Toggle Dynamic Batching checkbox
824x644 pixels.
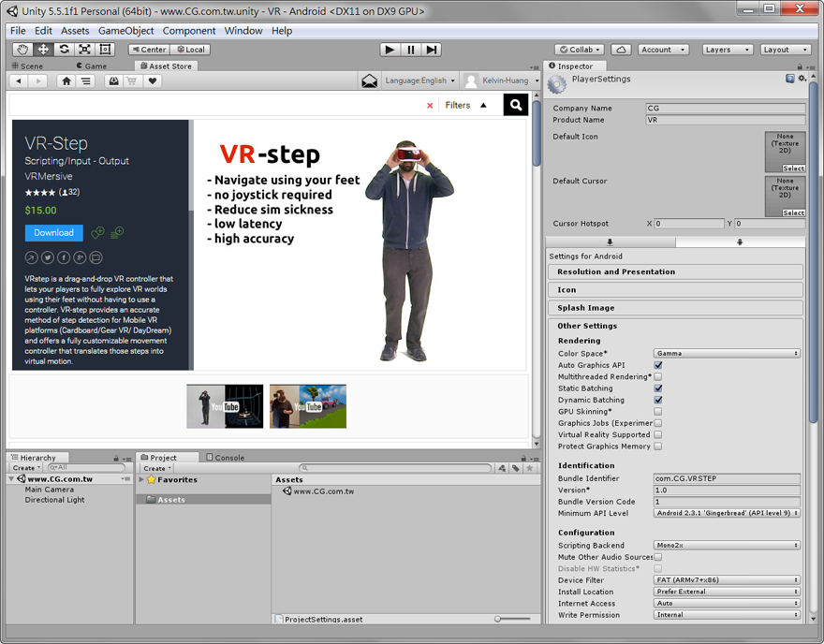tap(658, 400)
